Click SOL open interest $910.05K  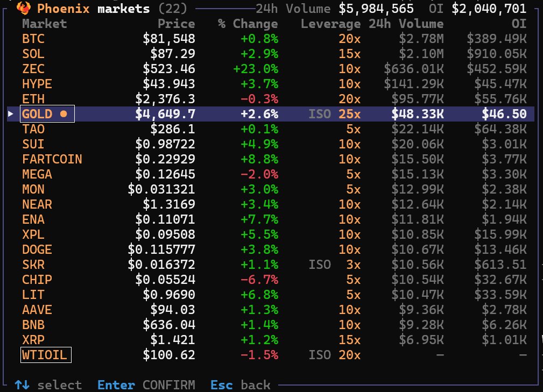pyautogui.click(x=497, y=54)
